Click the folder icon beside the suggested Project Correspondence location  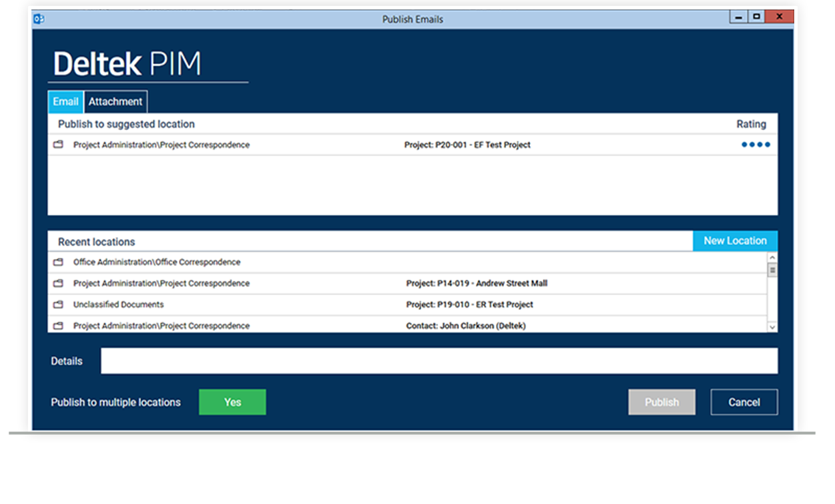point(59,144)
